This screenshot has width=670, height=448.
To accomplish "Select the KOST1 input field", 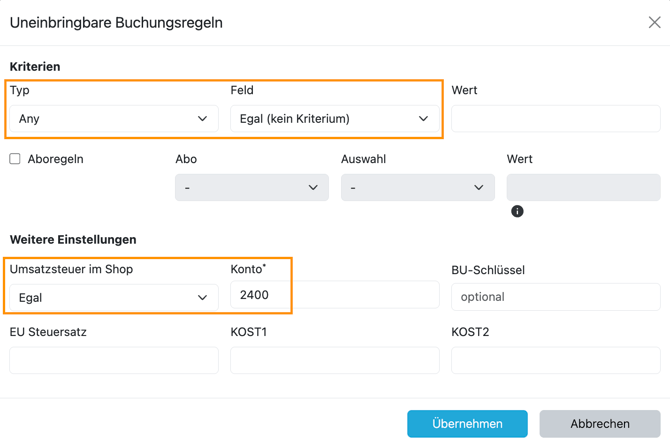I will (x=334, y=360).
